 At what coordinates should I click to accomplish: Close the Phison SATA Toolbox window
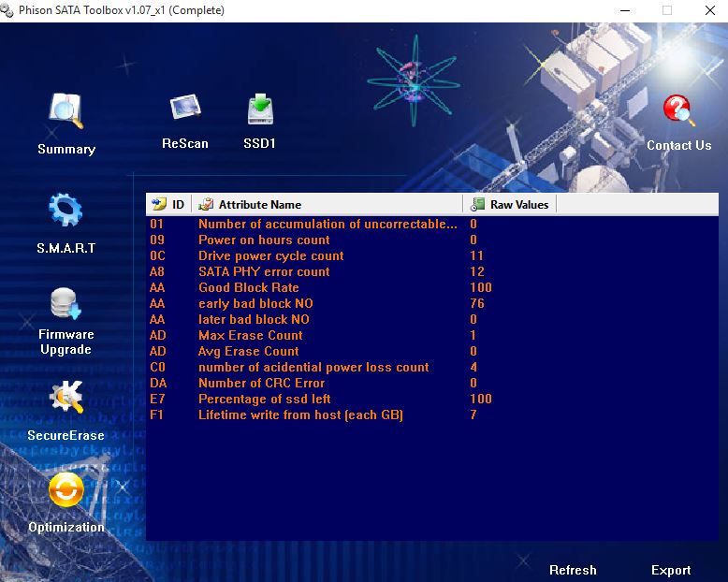click(x=710, y=10)
